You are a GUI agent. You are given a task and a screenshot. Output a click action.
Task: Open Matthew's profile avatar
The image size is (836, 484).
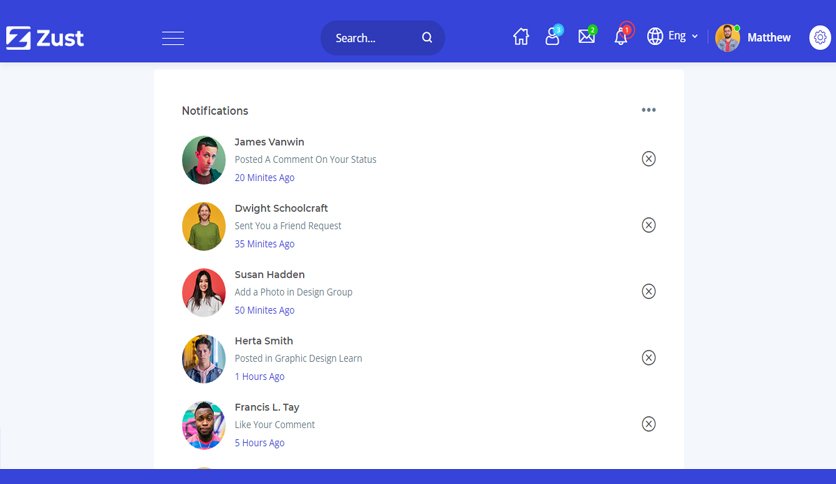pos(728,38)
